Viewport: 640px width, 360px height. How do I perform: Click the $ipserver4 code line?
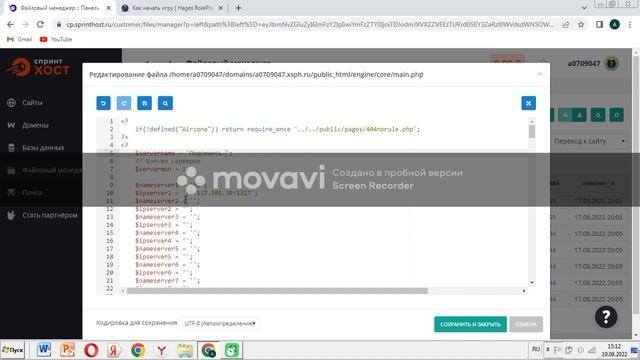point(163,241)
